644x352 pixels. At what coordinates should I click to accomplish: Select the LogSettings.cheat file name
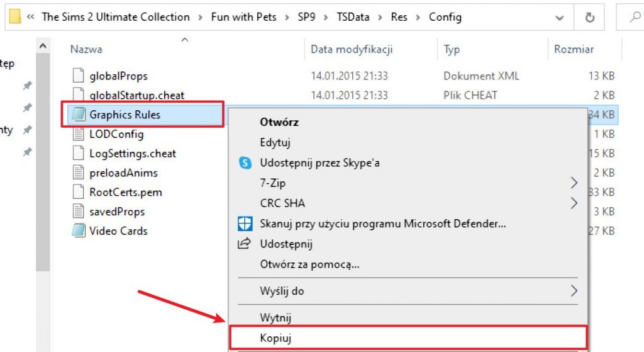[133, 154]
